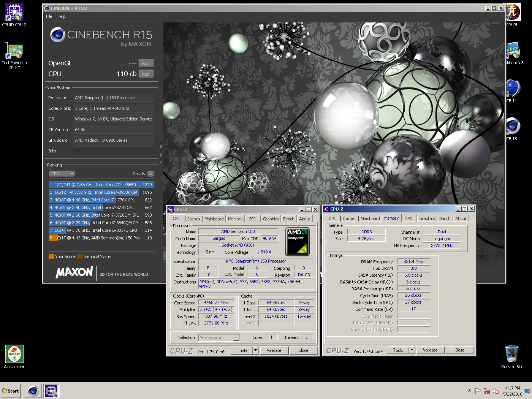Open TechPowerUp GPU-Z desktop icon
532x399 pixels.
click(x=14, y=55)
